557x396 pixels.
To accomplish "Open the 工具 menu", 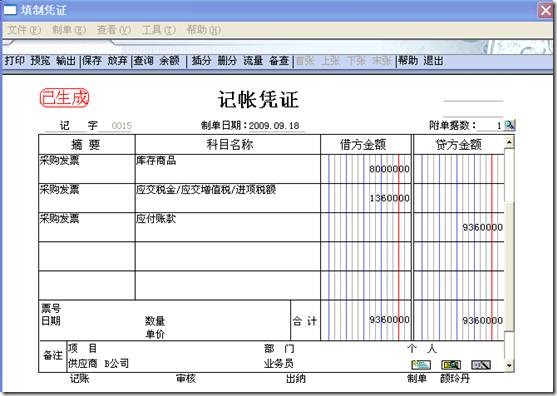I will pos(158,30).
